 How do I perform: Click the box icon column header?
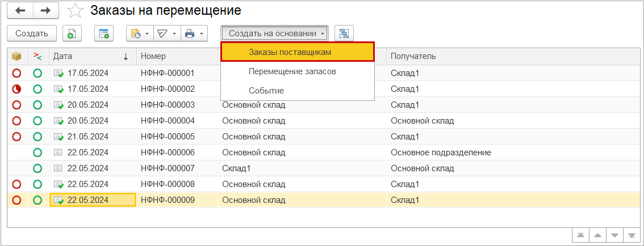[x=17, y=56]
